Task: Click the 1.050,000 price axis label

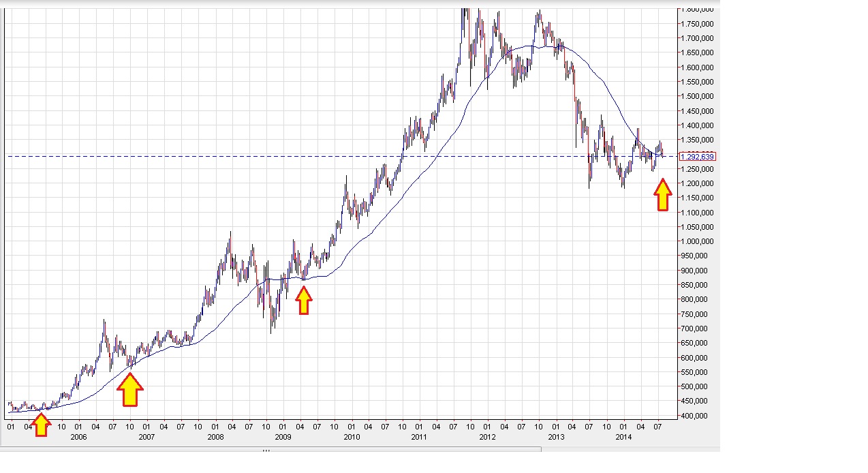Action: [x=697, y=227]
